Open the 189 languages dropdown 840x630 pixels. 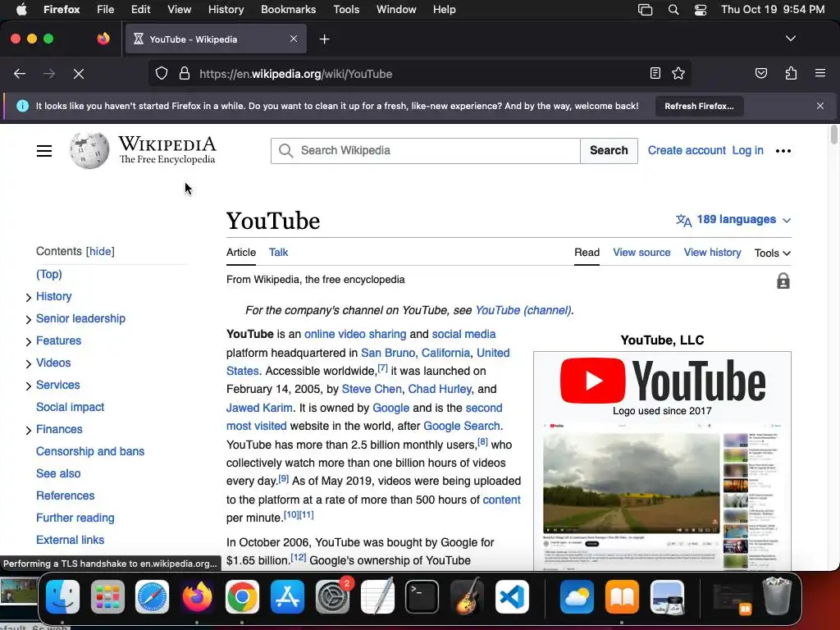(733, 220)
